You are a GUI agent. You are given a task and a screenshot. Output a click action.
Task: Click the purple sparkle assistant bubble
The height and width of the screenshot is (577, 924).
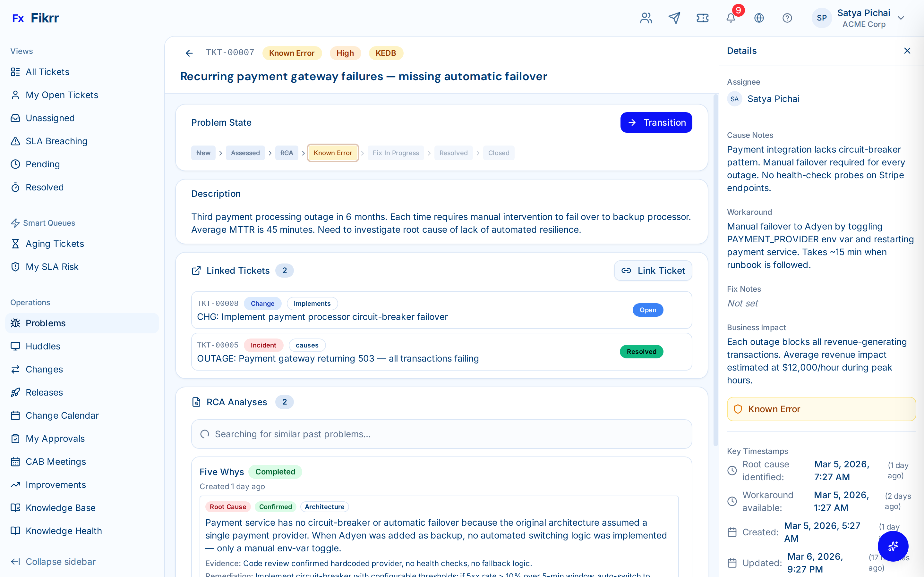click(893, 546)
